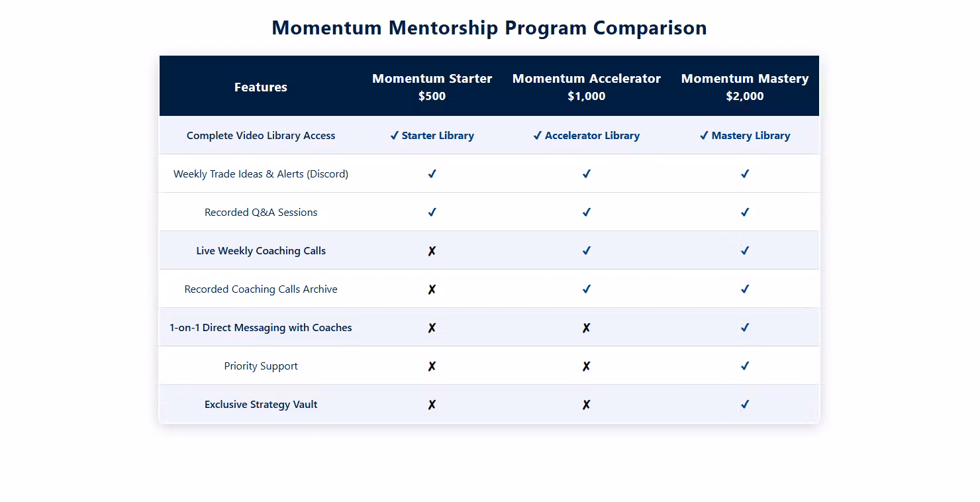Click the Momentum Mentorship Program Comparison title
Viewport: 980px width, 502px height.
[489, 28]
